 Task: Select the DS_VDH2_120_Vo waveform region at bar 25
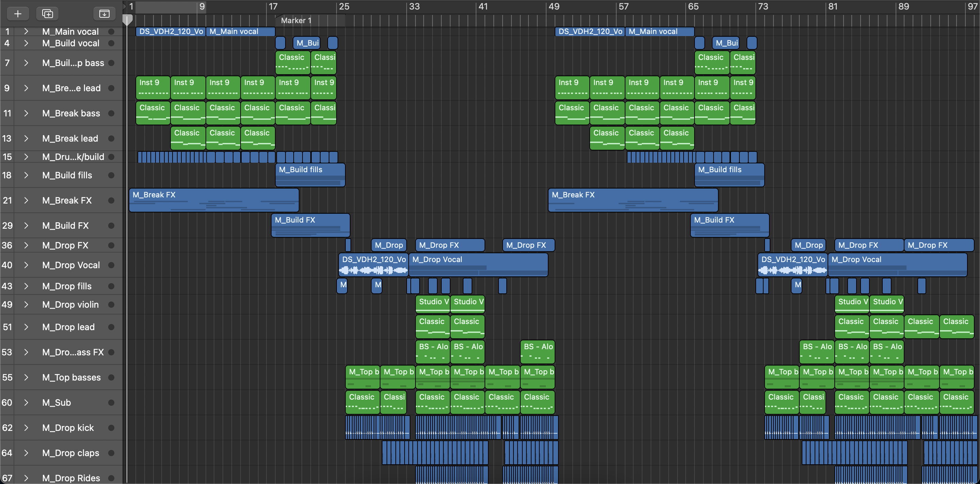(x=373, y=265)
